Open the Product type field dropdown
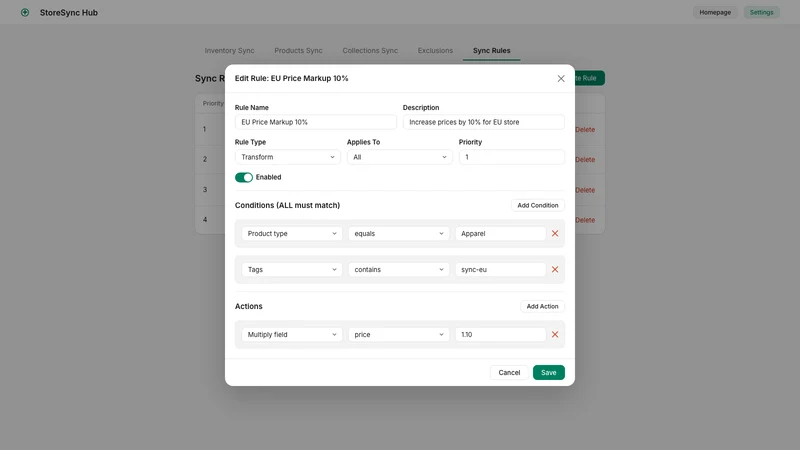 click(292, 234)
